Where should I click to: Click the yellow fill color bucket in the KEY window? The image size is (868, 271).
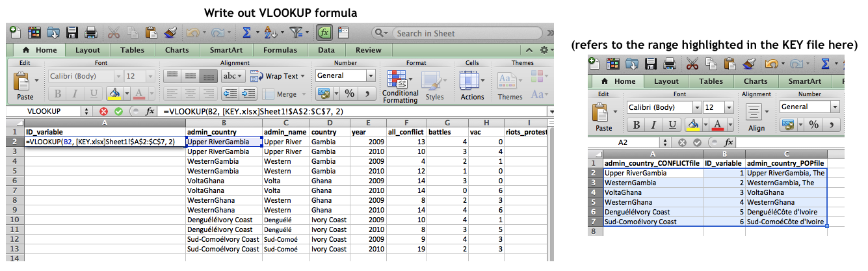point(693,125)
